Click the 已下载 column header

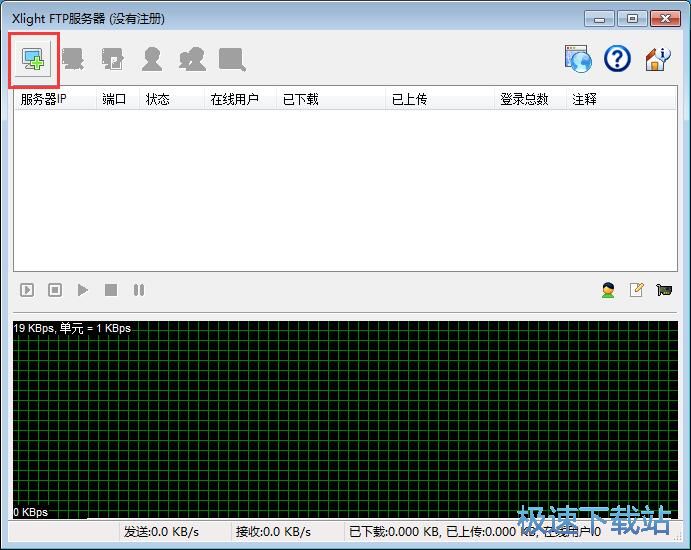pyautogui.click(x=331, y=99)
